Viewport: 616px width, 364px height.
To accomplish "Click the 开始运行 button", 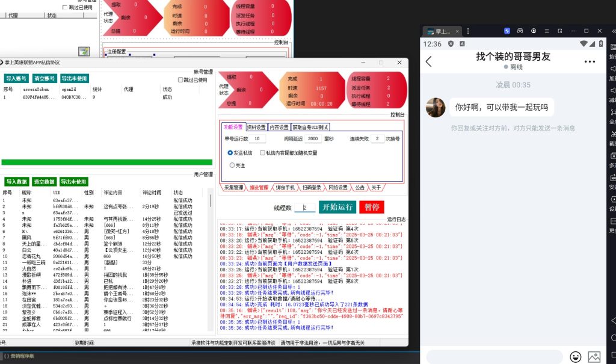I will [x=337, y=208].
